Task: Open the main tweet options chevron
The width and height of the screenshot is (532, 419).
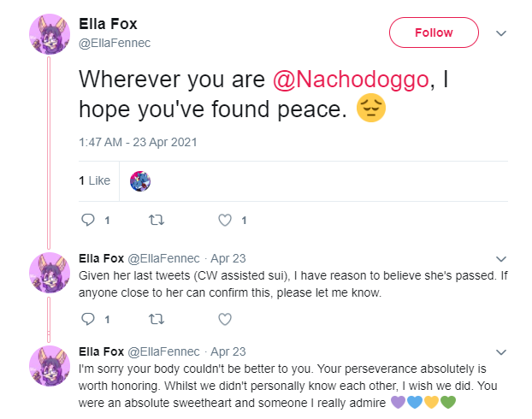Action: coord(501,33)
